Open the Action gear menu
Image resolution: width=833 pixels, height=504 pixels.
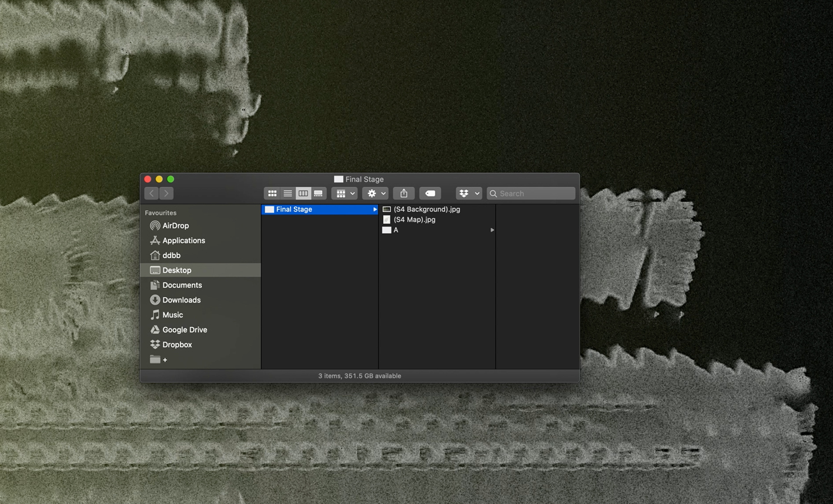coord(375,193)
